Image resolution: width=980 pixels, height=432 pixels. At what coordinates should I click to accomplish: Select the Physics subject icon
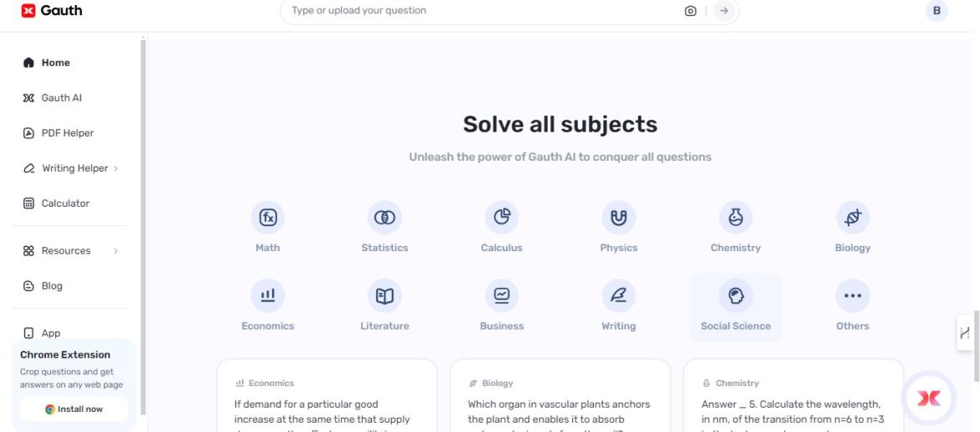619,218
